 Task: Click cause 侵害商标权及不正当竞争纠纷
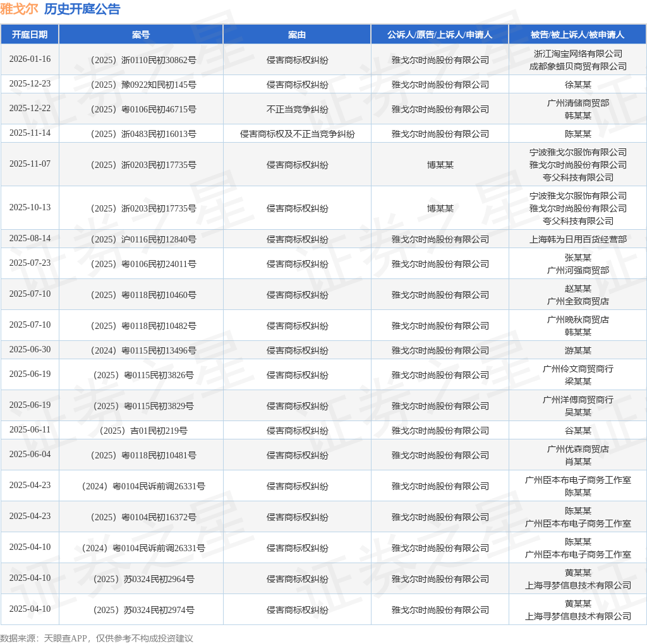click(x=297, y=134)
